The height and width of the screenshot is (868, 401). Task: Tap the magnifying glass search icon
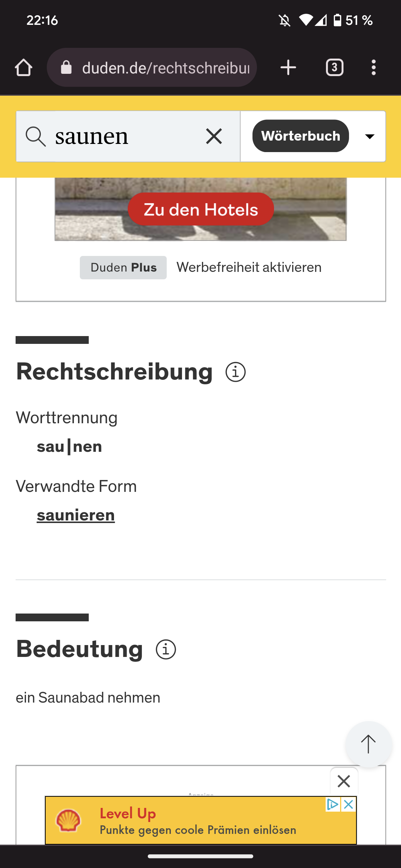[x=35, y=137]
